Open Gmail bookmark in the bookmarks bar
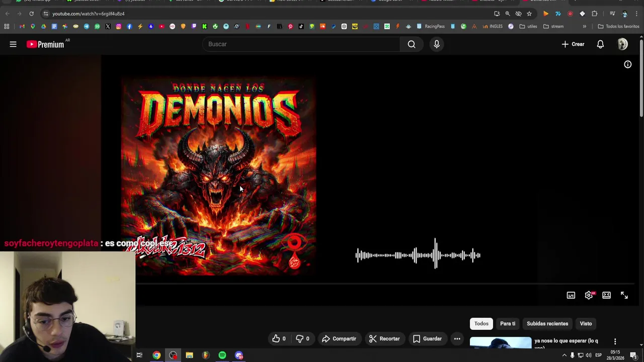This screenshot has height=362, width=644. 22,26
